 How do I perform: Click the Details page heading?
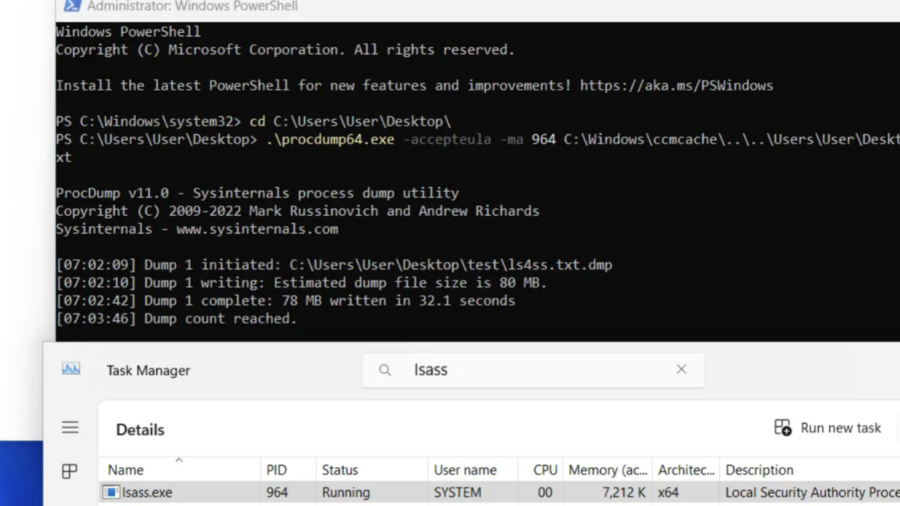click(x=140, y=430)
